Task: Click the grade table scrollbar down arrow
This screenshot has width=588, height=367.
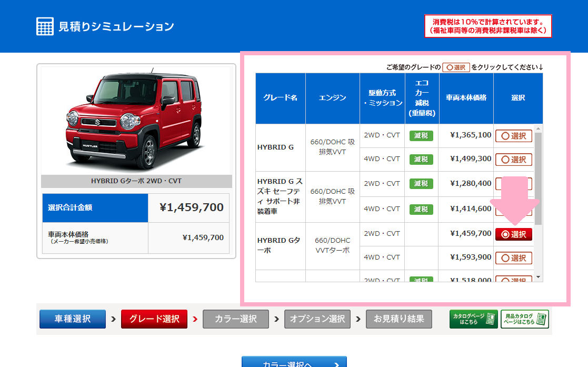Action: pyautogui.click(x=538, y=277)
